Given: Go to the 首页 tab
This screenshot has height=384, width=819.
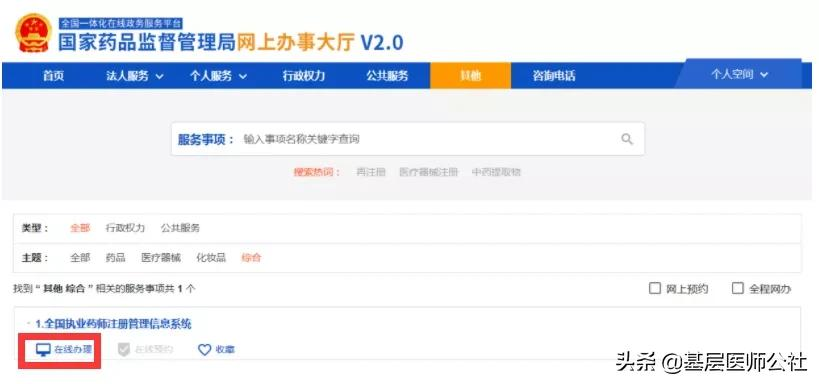Looking at the screenshot, I should [53, 76].
